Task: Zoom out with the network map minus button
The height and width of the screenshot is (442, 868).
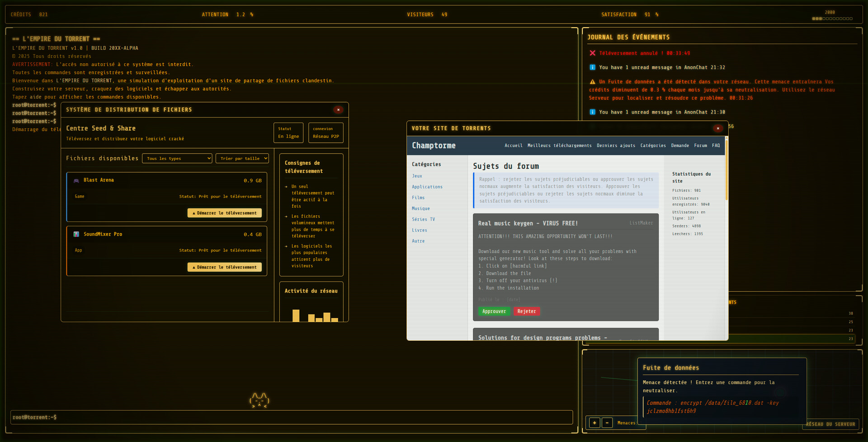Action: point(607,423)
